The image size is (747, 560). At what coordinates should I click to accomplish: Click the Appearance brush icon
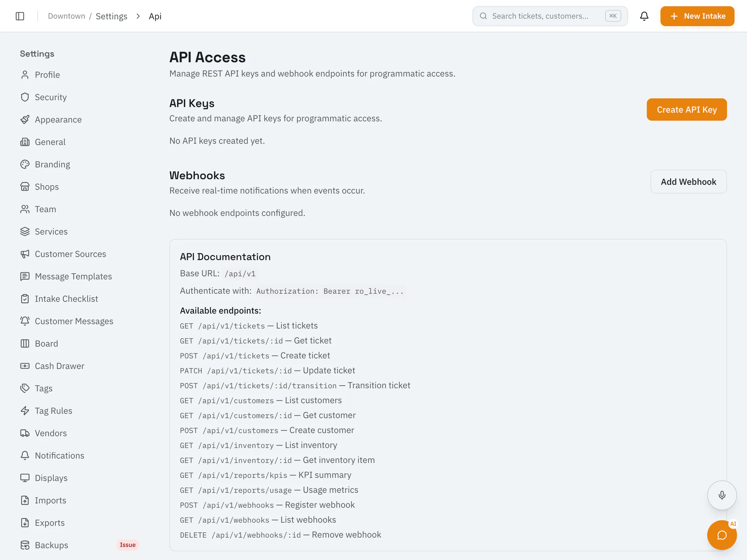click(x=25, y=119)
